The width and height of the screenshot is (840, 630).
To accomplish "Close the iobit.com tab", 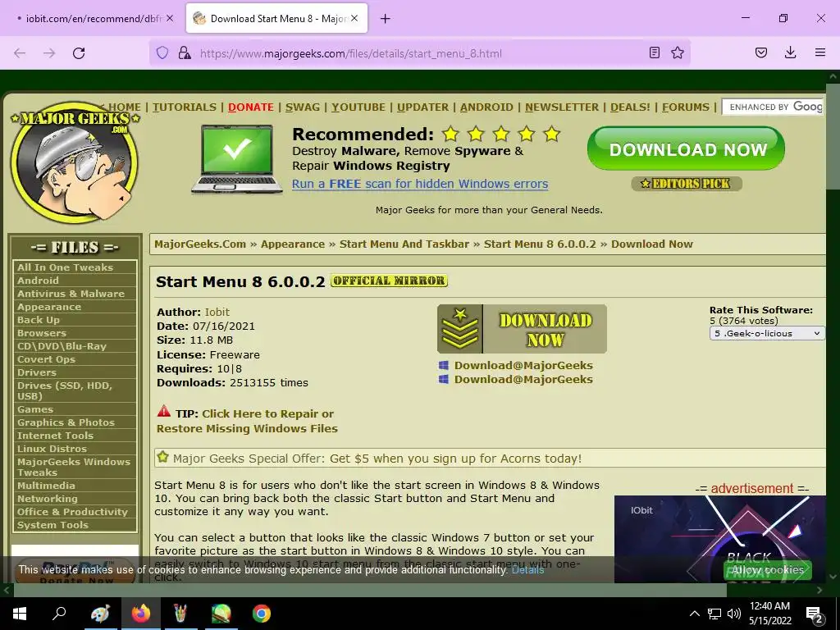I will (x=170, y=18).
